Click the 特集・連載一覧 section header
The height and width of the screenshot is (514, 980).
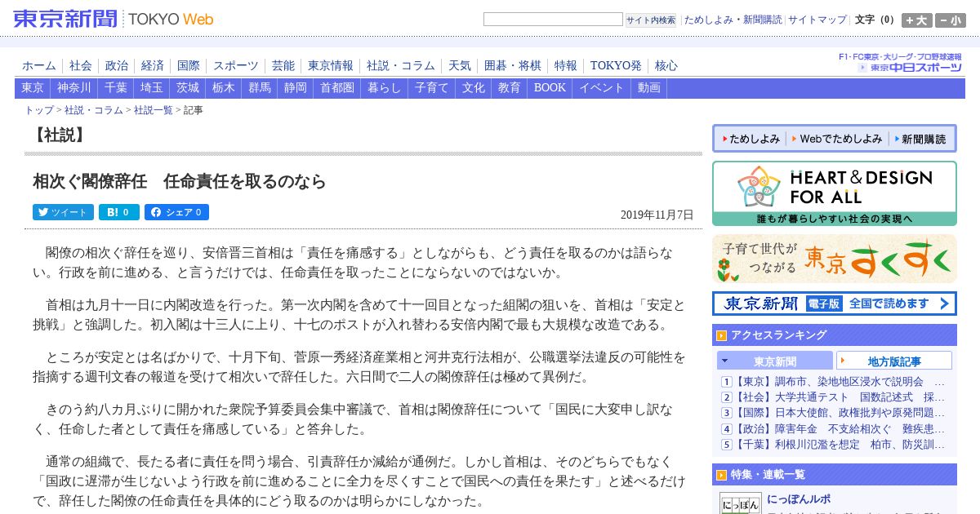click(x=834, y=474)
